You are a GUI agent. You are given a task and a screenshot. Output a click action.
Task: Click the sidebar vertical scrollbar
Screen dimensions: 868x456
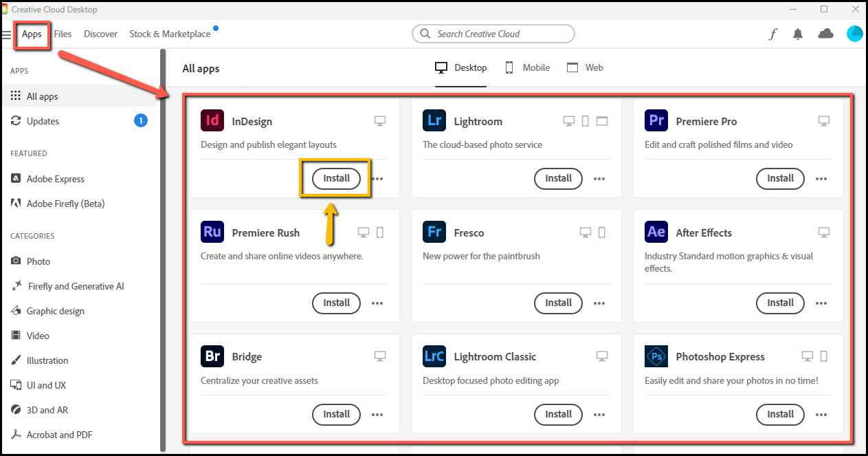[163, 250]
